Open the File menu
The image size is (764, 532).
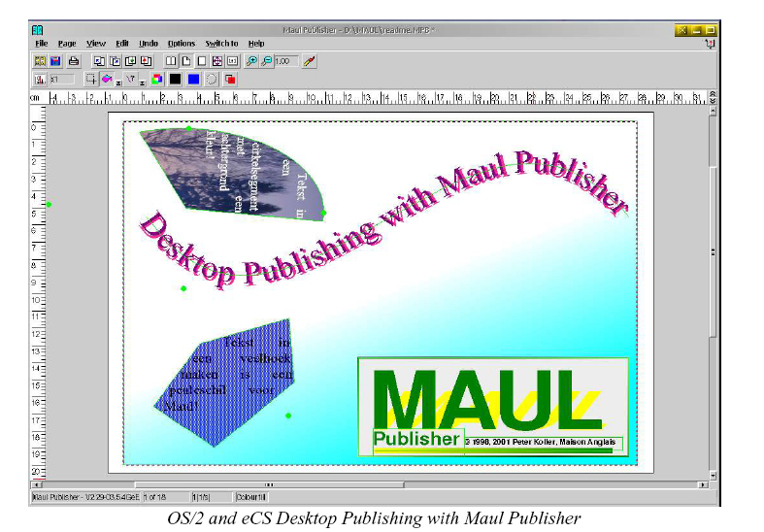point(42,44)
